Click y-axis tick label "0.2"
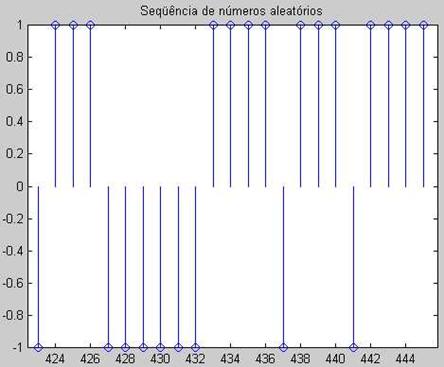 click(14, 154)
